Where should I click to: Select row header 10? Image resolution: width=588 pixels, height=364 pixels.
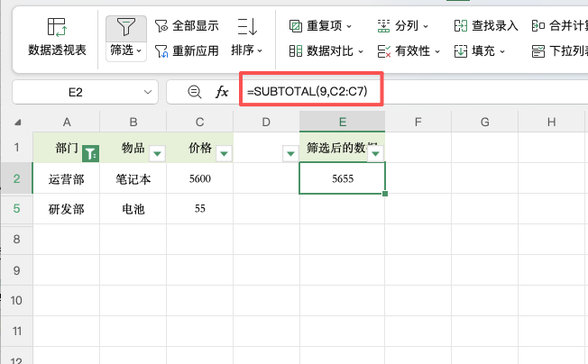point(16,301)
